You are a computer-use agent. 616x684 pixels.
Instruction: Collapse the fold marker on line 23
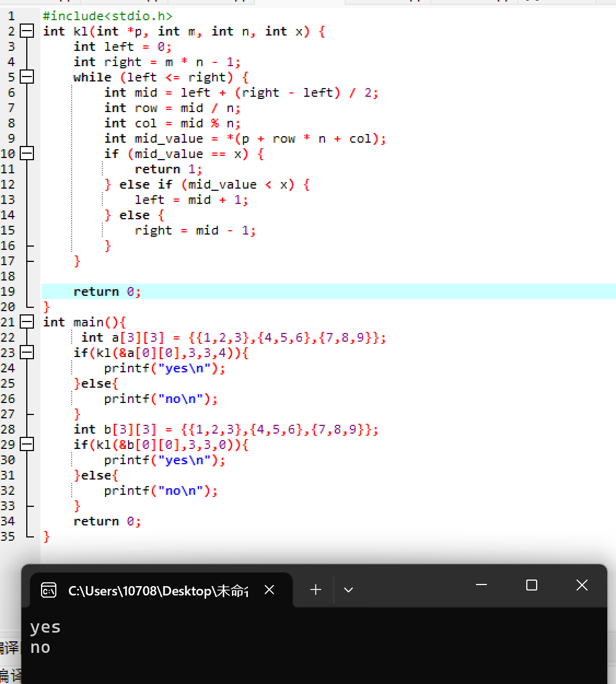coord(27,353)
